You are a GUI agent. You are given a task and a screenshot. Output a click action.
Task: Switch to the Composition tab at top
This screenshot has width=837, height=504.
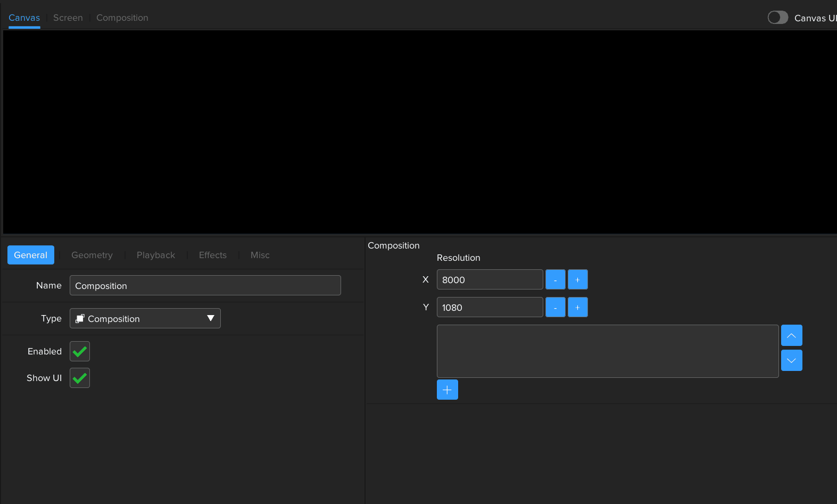[122, 18]
